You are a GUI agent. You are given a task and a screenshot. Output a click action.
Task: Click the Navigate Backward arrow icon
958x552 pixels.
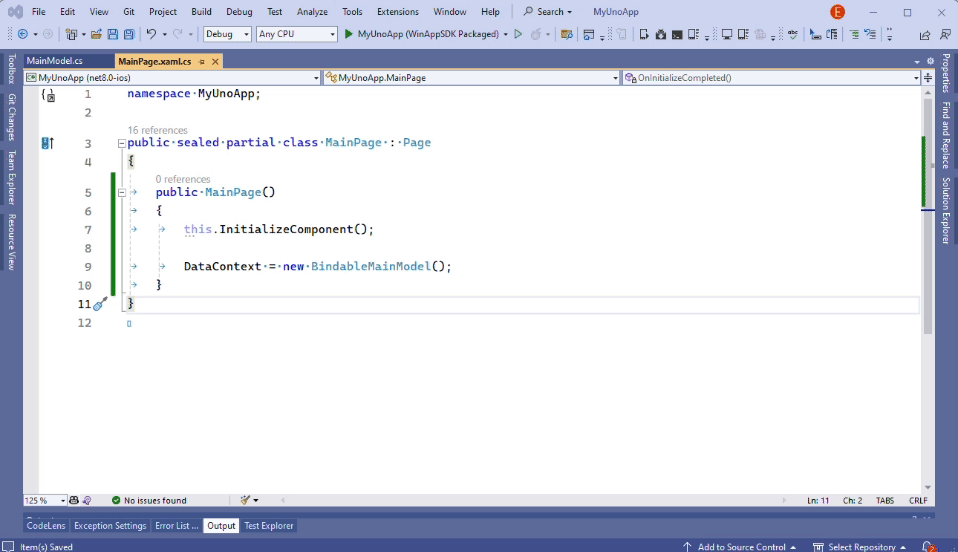tap(23, 34)
